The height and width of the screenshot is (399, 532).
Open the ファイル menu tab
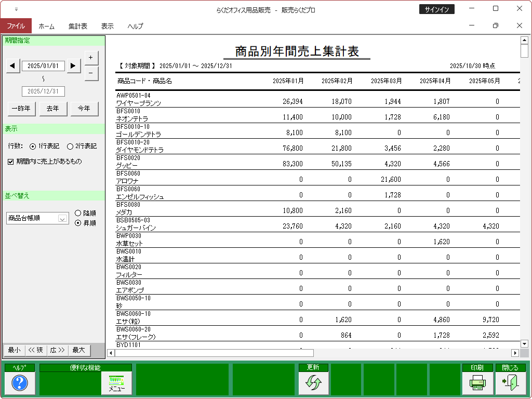pos(16,26)
